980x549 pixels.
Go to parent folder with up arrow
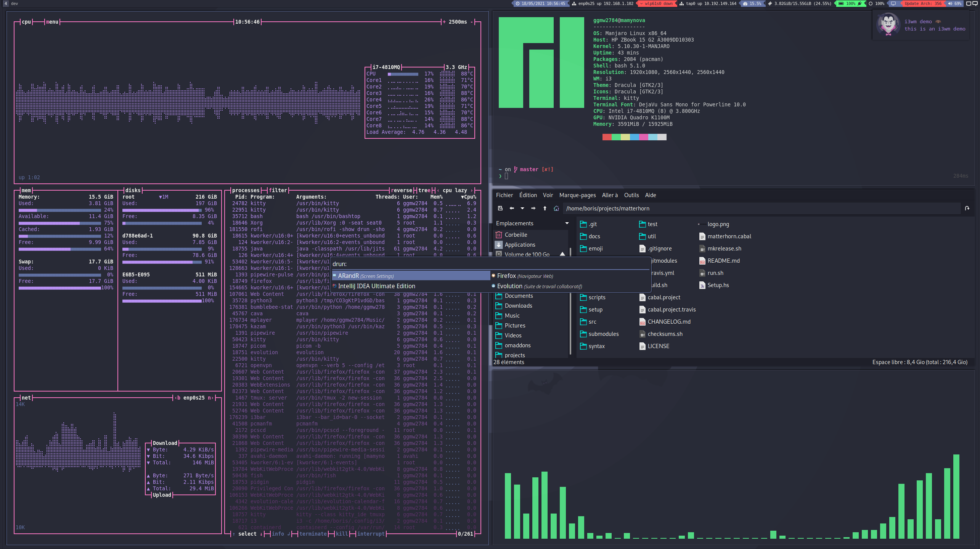pos(545,208)
